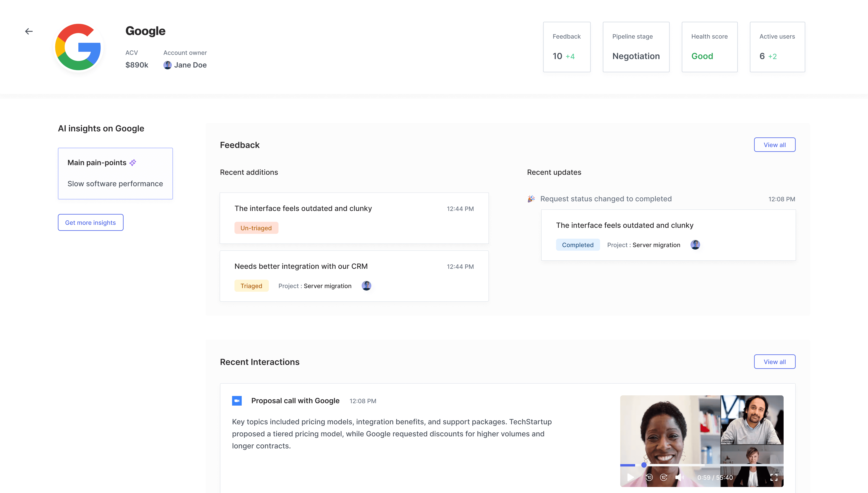Click the $890k ACV value
Screen dimensions: 868x493
tap(137, 65)
